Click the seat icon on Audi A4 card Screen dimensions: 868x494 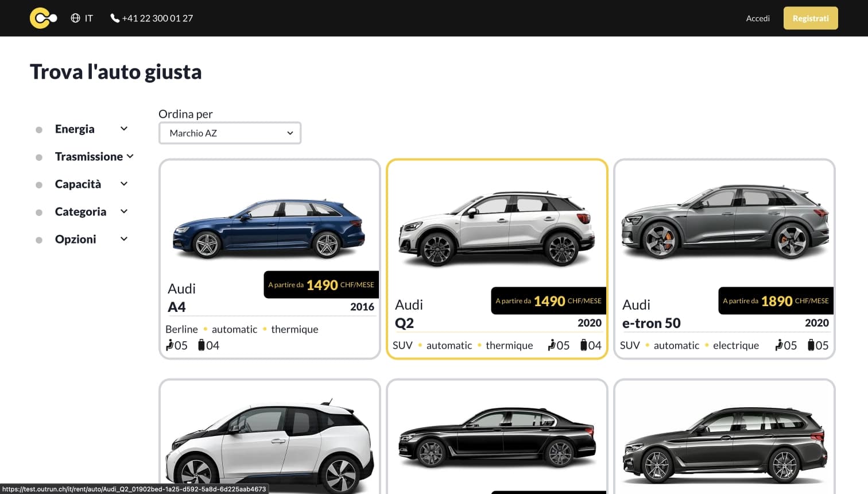[170, 345]
